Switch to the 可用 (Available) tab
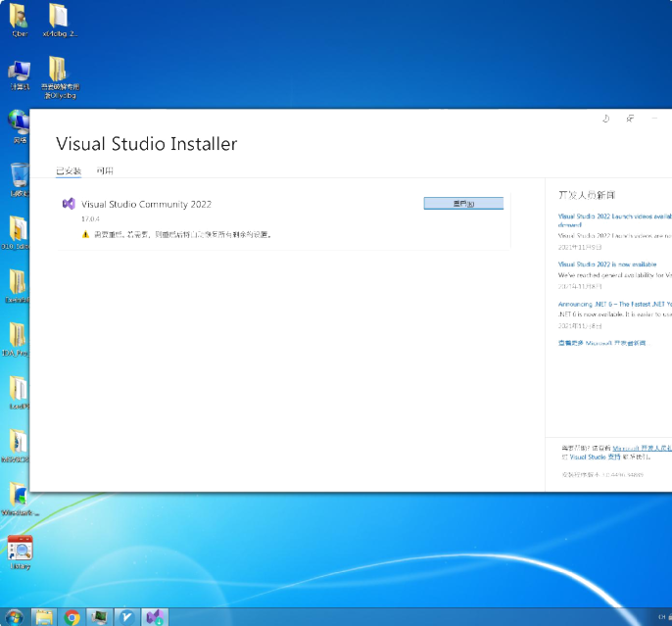 point(105,171)
